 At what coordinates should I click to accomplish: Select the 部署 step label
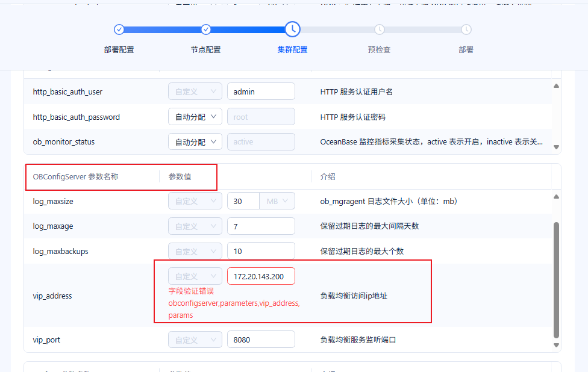pyautogui.click(x=466, y=49)
